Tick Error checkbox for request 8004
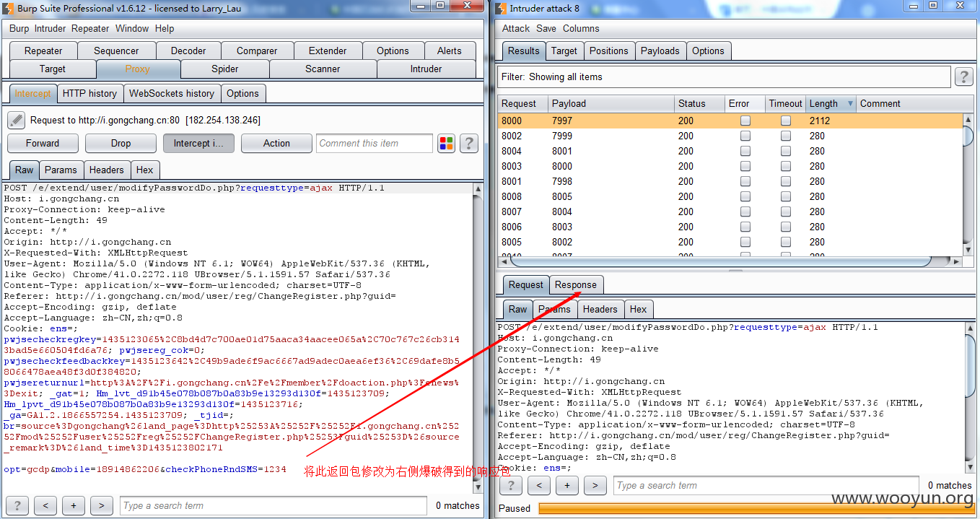This screenshot has height=519, width=980. (x=745, y=152)
